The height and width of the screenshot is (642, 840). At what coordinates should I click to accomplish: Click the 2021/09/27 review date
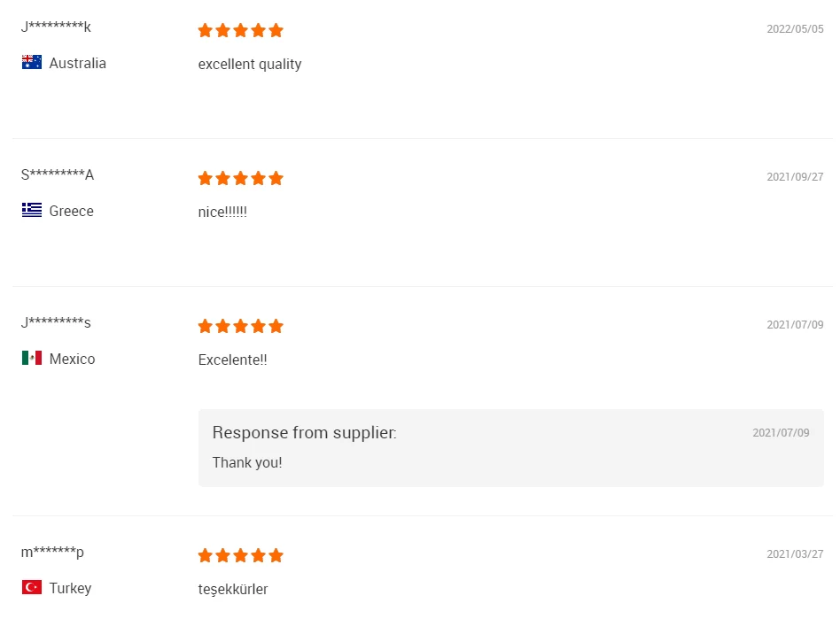(795, 177)
